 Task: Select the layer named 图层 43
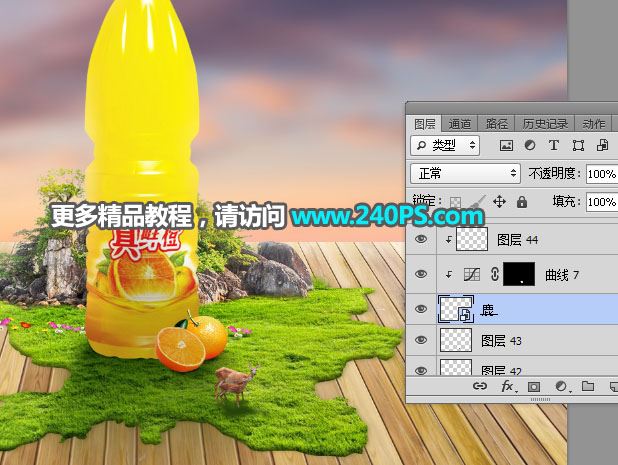click(501, 340)
